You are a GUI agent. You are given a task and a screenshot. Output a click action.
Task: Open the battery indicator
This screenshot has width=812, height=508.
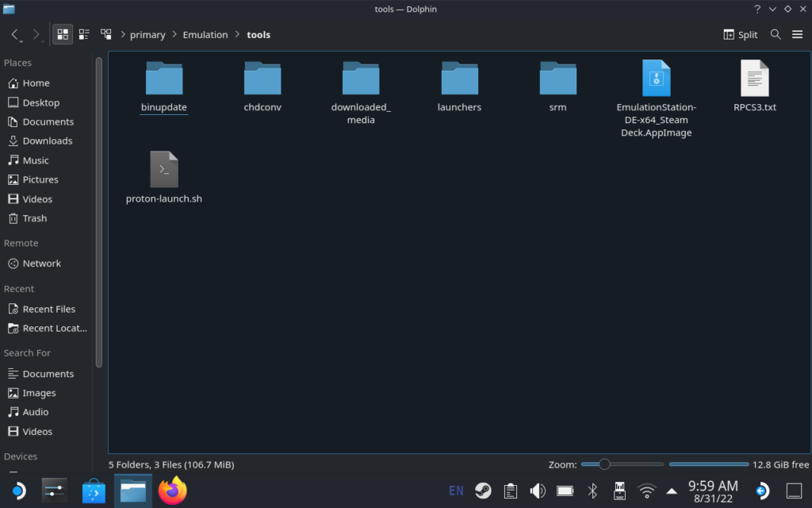pos(565,491)
